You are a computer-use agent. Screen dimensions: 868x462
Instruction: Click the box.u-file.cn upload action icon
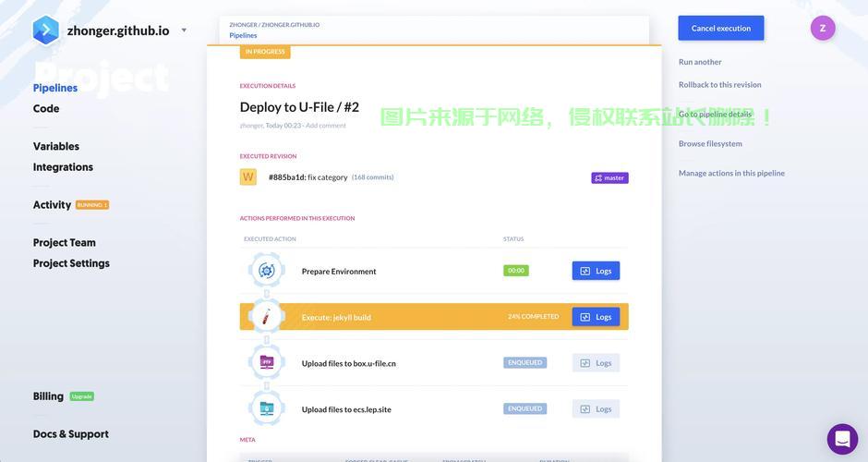tap(267, 363)
